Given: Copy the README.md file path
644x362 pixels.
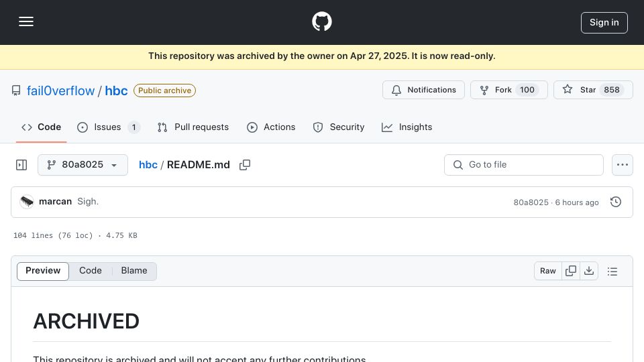Looking at the screenshot, I should pyautogui.click(x=245, y=165).
